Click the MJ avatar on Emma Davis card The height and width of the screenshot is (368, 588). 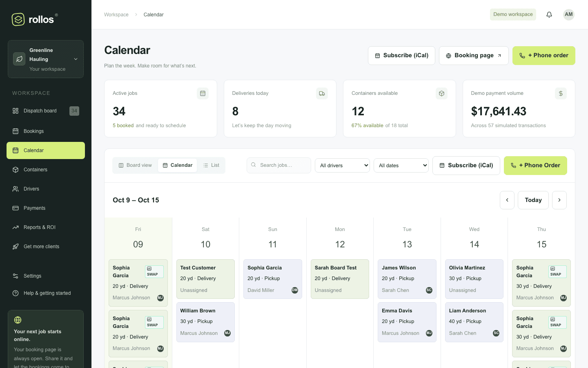click(429, 333)
